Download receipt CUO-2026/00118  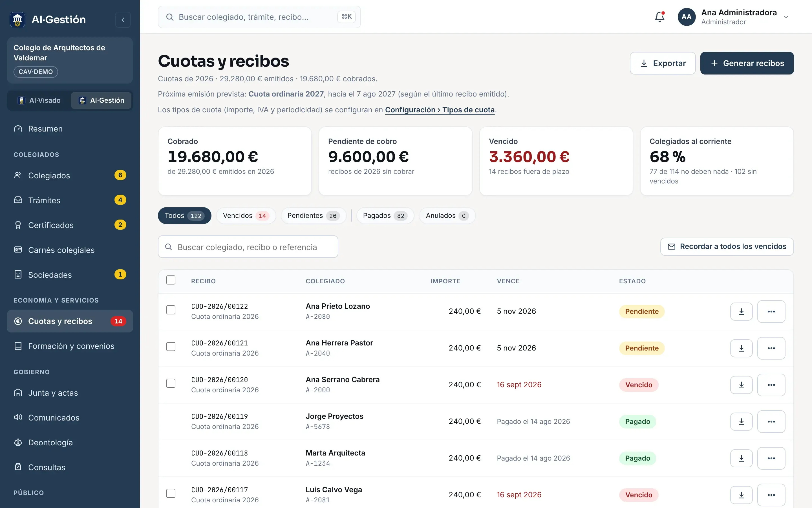click(741, 458)
